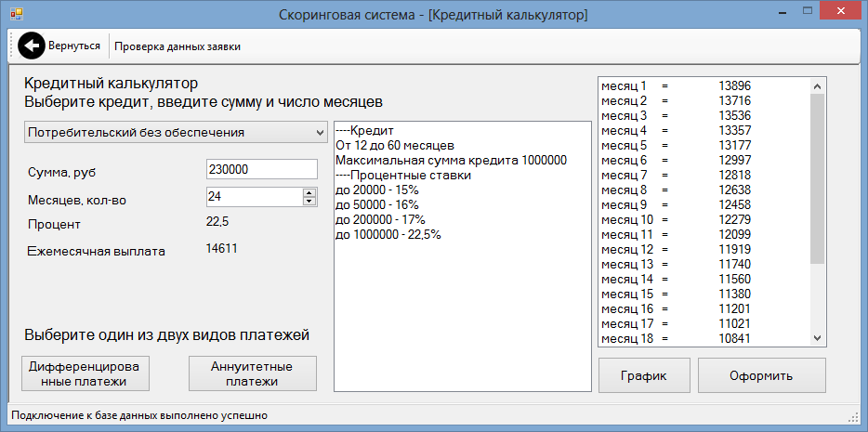Image resolution: width=868 pixels, height=432 pixels.
Task: Click the до 1000000 - 22,5% line
Action: [388, 235]
